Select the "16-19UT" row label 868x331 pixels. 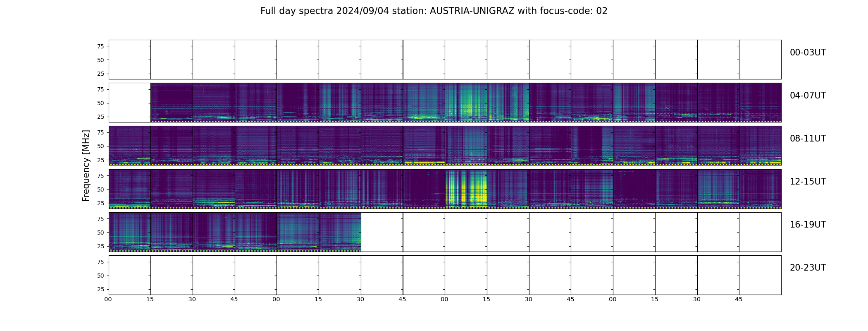[x=808, y=225]
